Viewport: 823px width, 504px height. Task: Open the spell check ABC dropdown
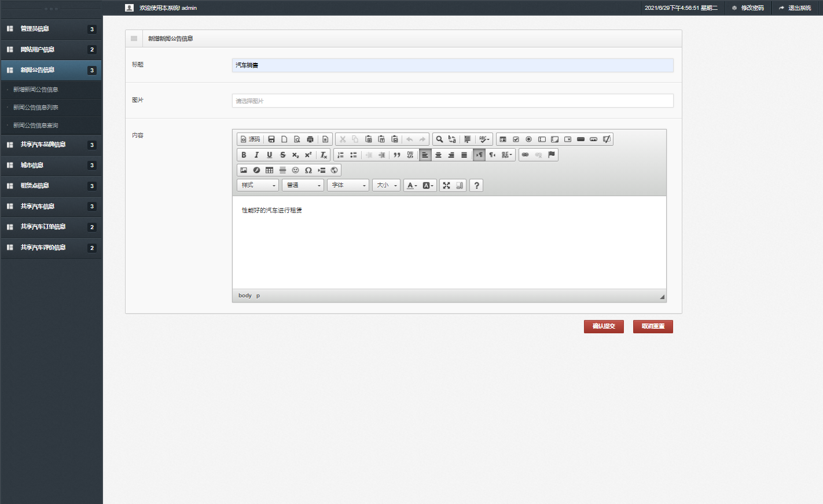[x=484, y=139]
